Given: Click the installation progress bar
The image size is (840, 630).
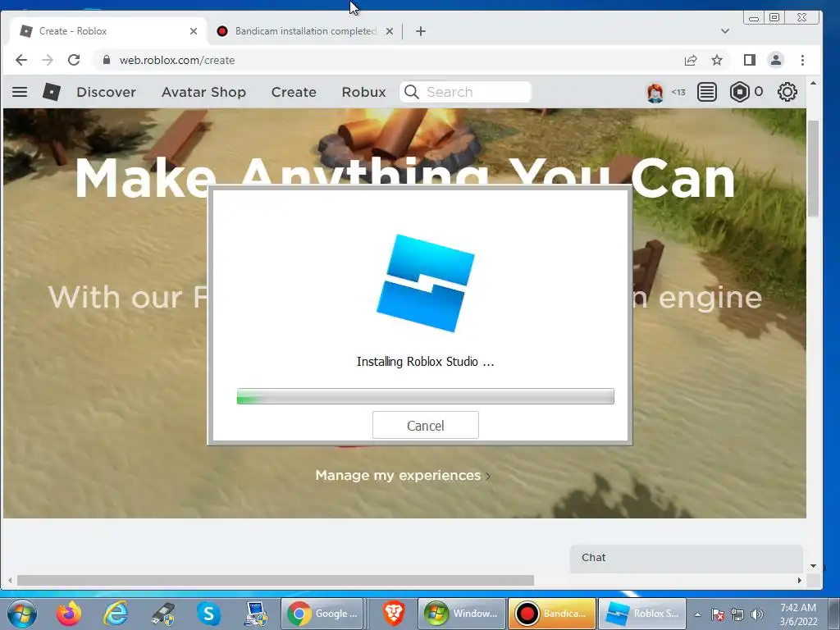Looking at the screenshot, I should (x=426, y=396).
